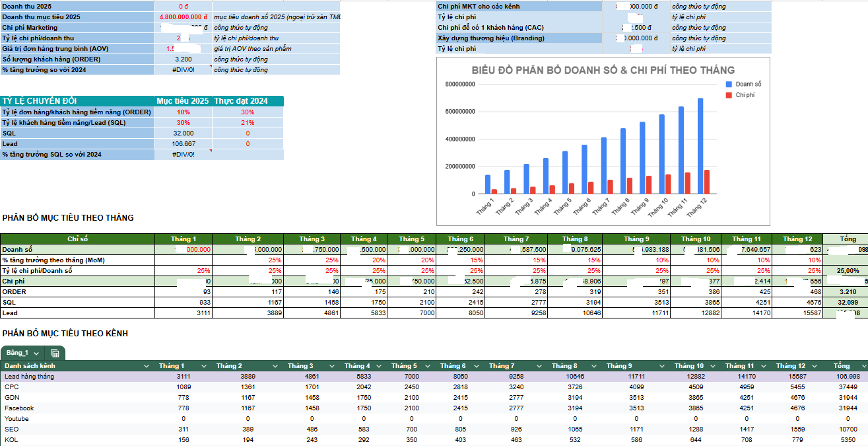
Task: Click the Youtube channel row label
Action: [17, 418]
